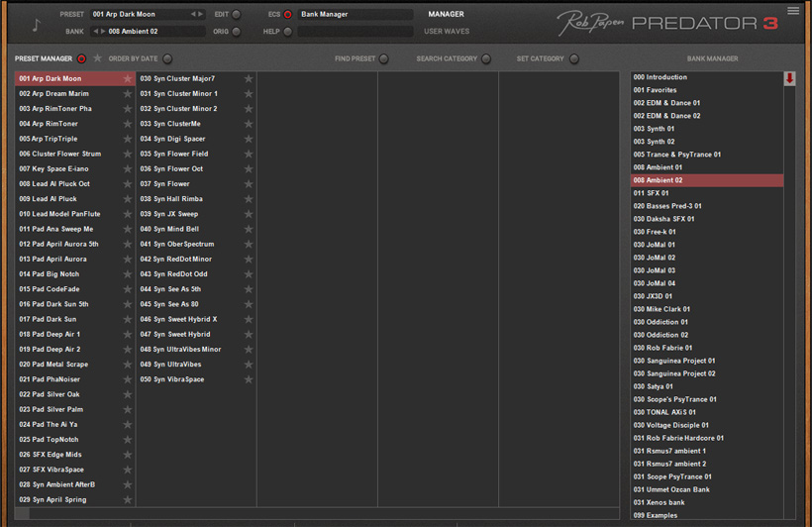The height and width of the screenshot is (527, 812).
Task: Star the 011 Pad Ana Sweep Me preset
Action: click(128, 229)
